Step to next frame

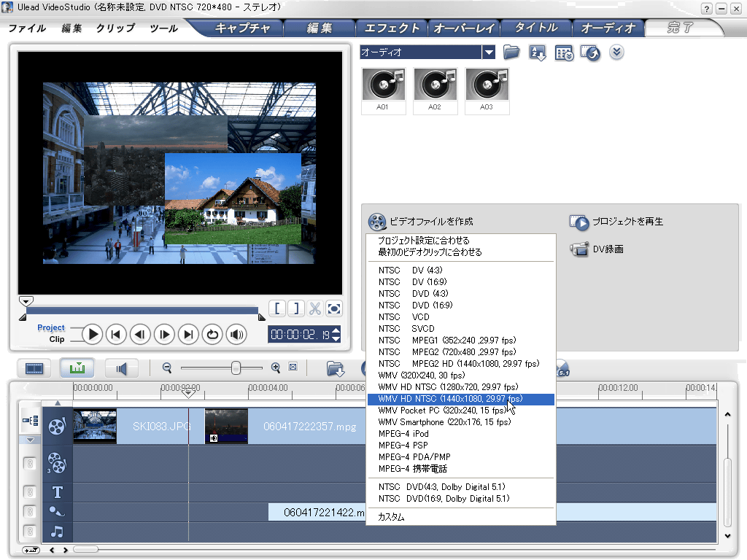click(164, 335)
